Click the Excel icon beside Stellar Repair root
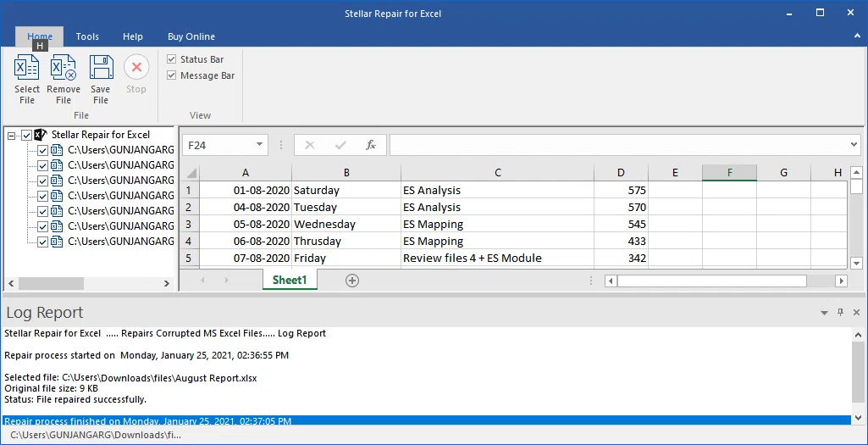The image size is (868, 445). (x=41, y=134)
